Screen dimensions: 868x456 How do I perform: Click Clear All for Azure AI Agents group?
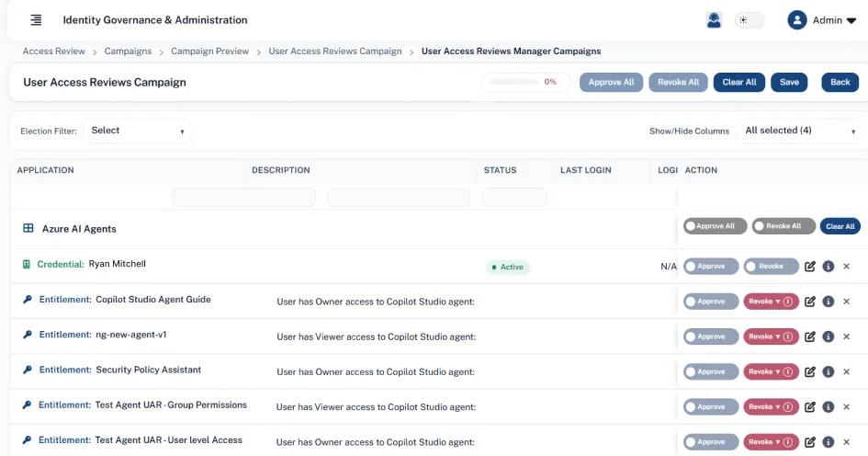tap(840, 226)
